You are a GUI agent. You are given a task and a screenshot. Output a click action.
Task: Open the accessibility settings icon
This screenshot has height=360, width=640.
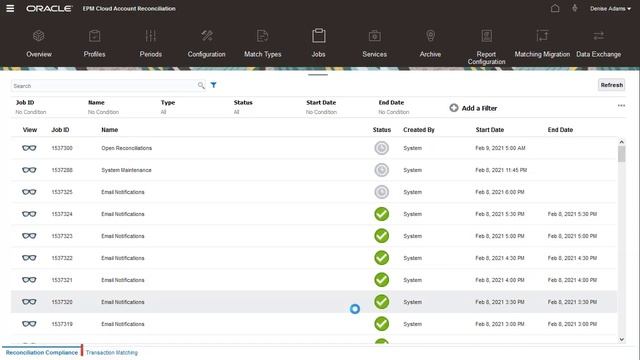click(x=575, y=8)
